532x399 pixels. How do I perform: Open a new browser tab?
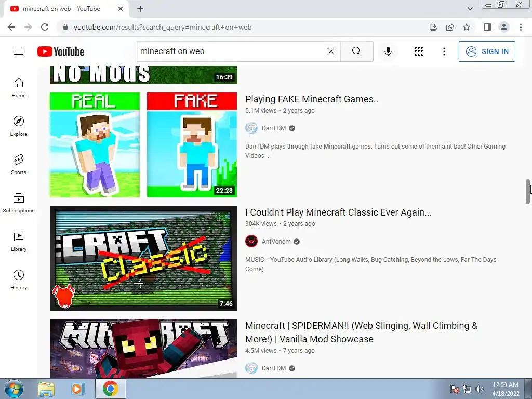[x=140, y=9]
